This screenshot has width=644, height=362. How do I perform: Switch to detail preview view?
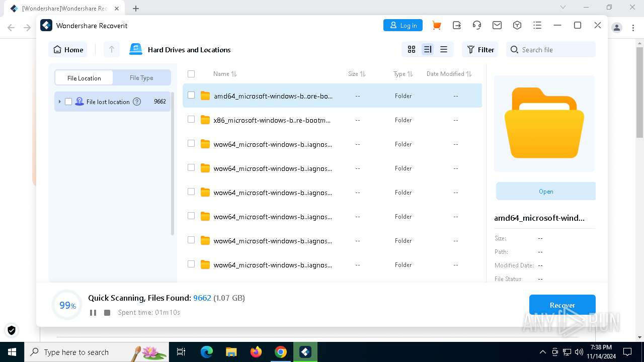[428, 49]
